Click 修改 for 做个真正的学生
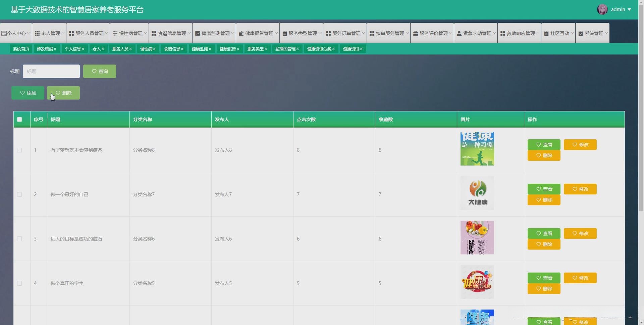Viewport: 644px width, 325px height. click(580, 278)
